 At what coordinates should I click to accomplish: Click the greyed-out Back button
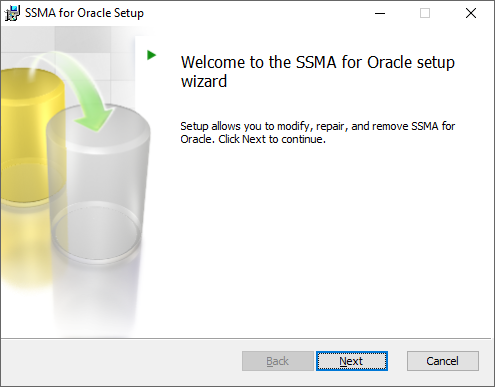click(278, 361)
